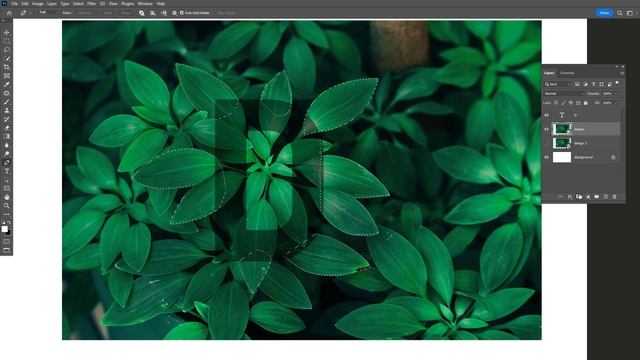640x360 pixels.
Task: Select the Frame tool
Action: point(7,76)
